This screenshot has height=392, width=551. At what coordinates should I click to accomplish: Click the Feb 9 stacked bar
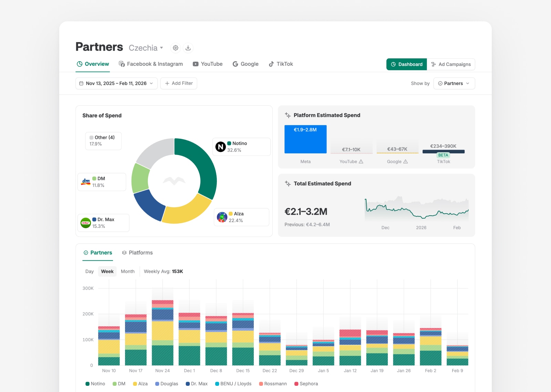coord(457,355)
